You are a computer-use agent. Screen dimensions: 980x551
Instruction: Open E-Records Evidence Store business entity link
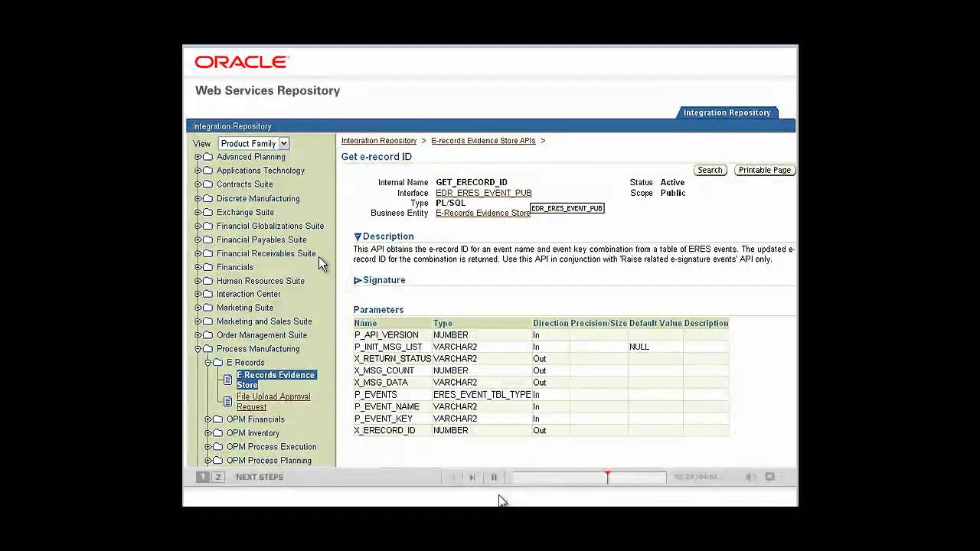(x=483, y=213)
